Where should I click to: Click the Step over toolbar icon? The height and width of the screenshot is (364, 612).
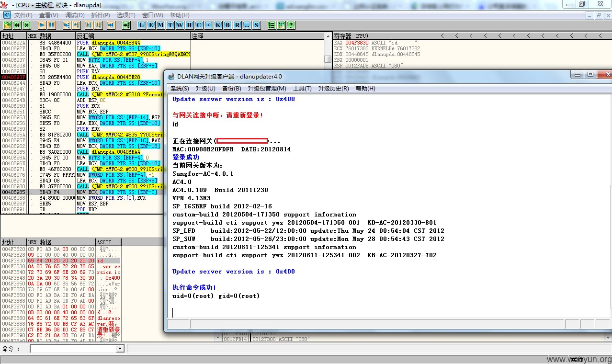pyautogui.click(x=77, y=25)
